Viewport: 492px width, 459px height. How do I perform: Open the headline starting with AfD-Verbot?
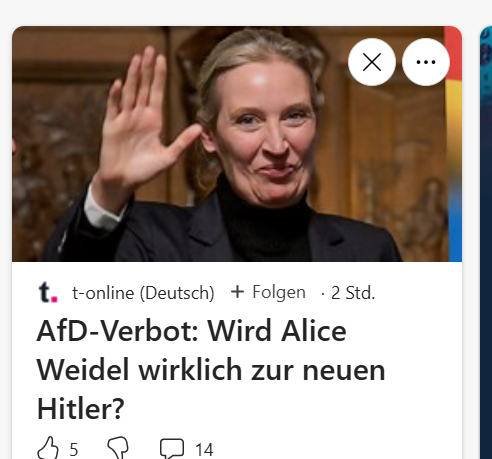pos(211,370)
